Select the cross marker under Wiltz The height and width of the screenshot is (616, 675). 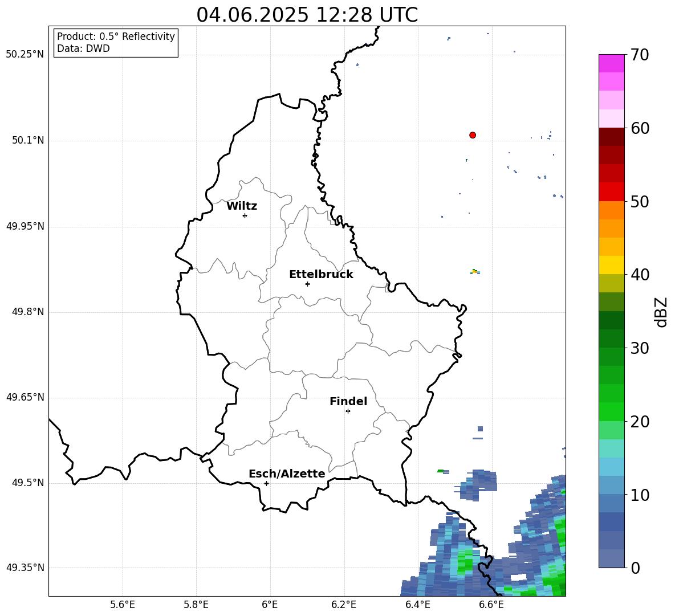coord(245,215)
